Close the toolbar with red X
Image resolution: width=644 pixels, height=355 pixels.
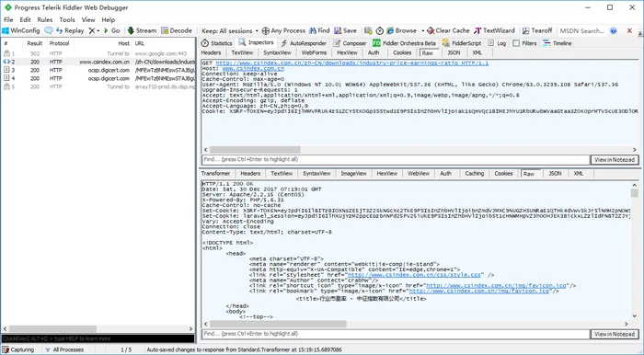coord(629,30)
